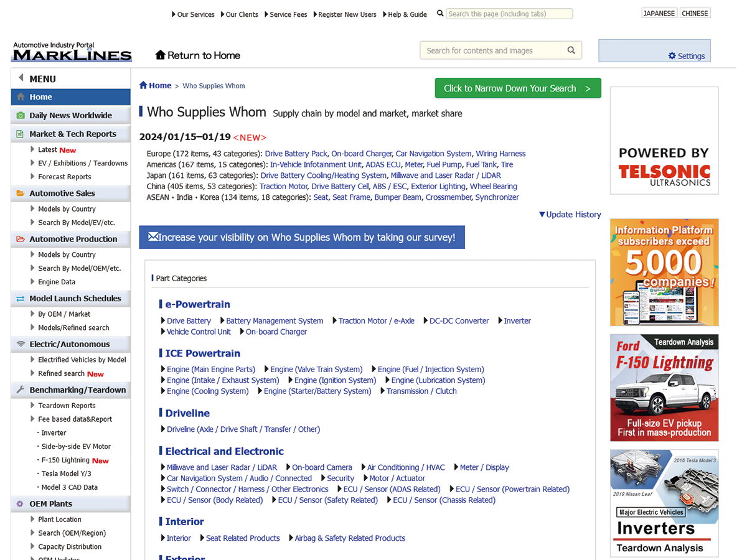Viewport: 747px width, 560px height.
Task: Open Inverters Teardown Analysis banner
Action: pos(664,503)
